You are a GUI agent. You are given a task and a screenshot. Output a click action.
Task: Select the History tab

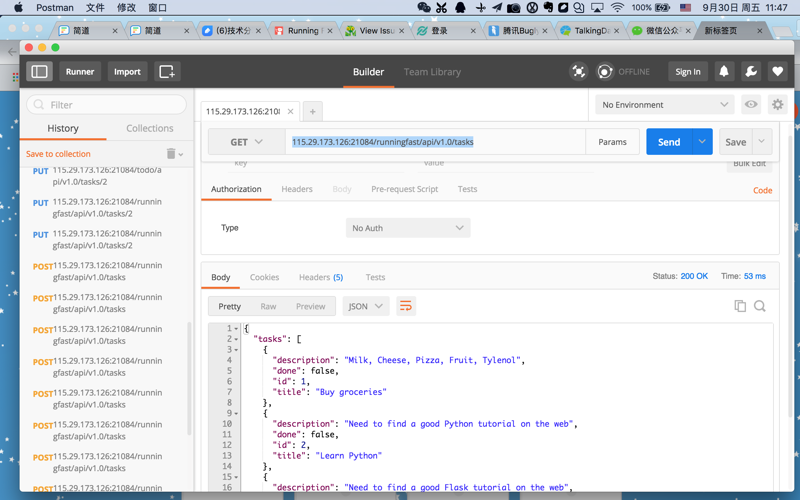(x=63, y=128)
